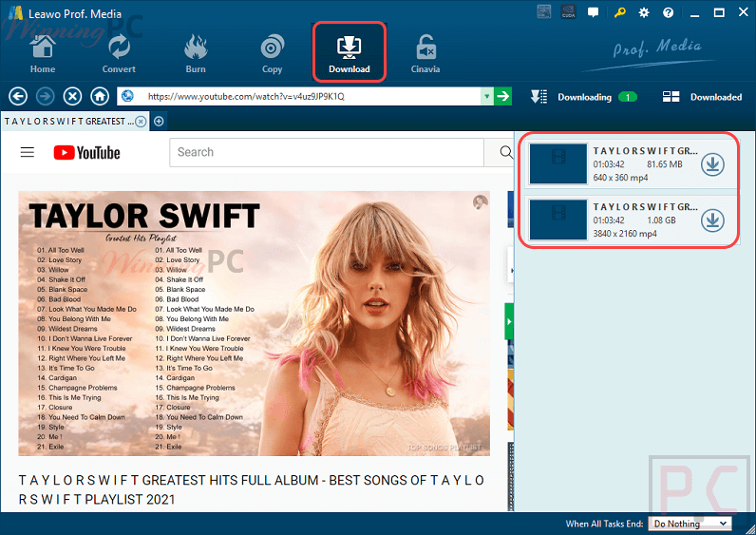The image size is (756, 535).
Task: Open the feedback speech bubble icon
Action: (x=593, y=12)
